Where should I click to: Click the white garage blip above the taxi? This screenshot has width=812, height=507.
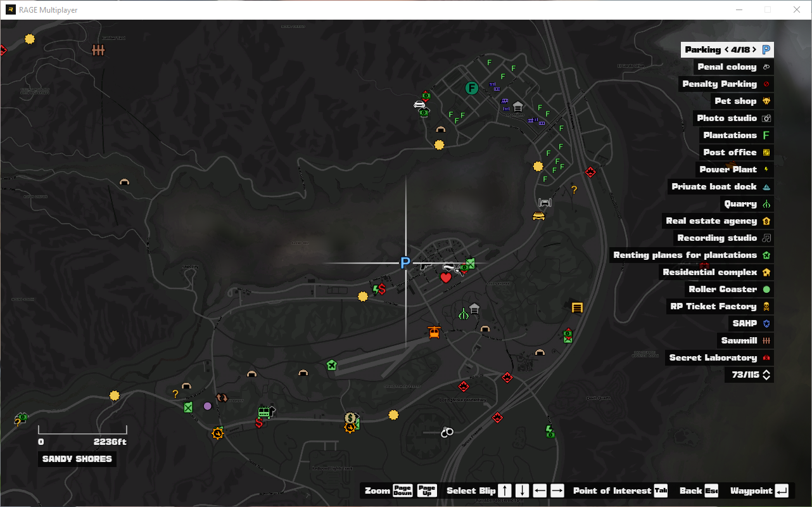(545, 203)
